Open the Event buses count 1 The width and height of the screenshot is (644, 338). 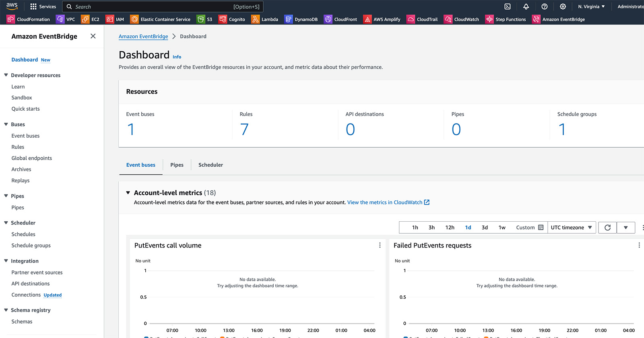point(131,129)
